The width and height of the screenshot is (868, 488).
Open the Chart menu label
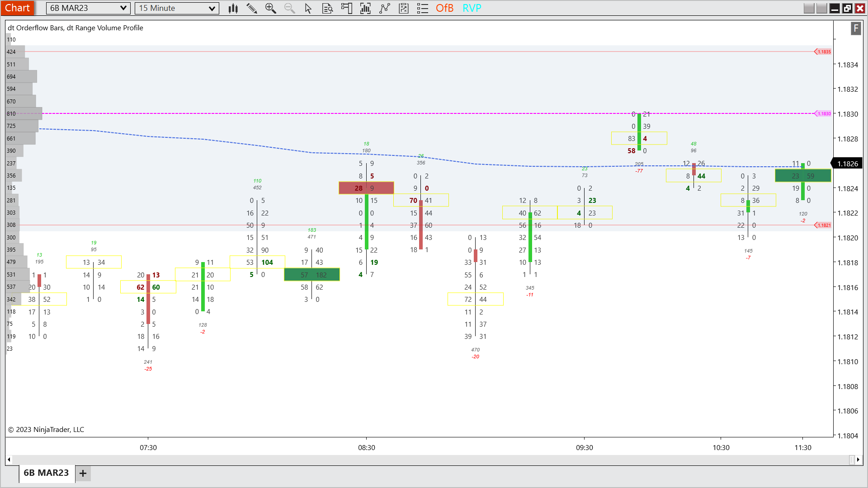click(x=17, y=8)
